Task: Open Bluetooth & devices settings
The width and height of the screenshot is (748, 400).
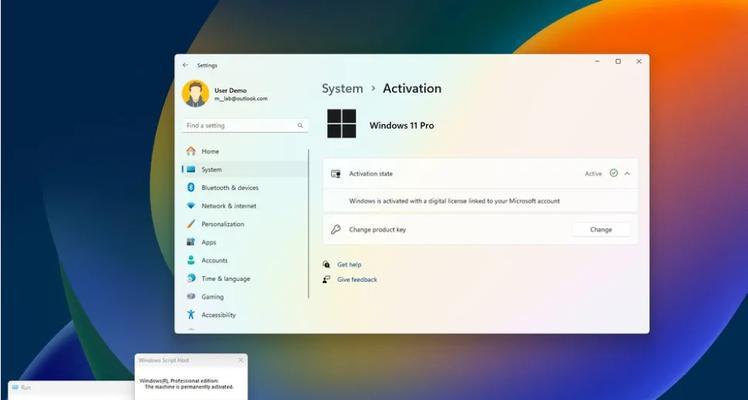Action: tap(245, 187)
